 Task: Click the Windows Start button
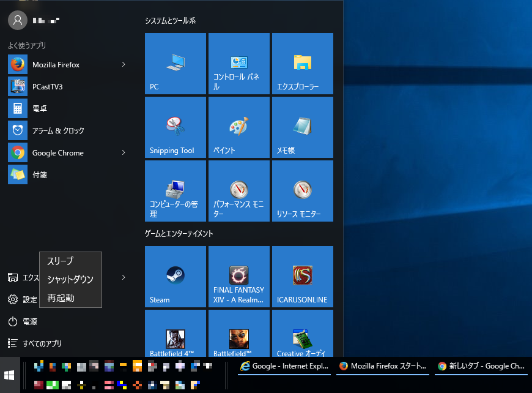tap(10, 375)
